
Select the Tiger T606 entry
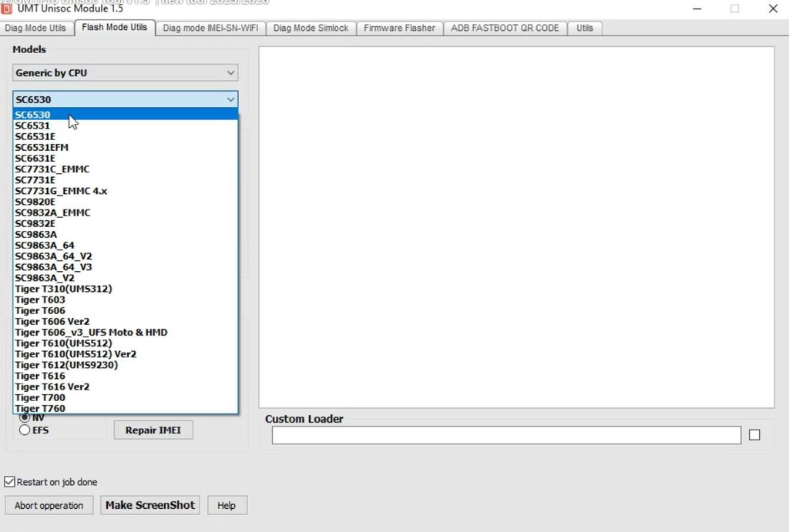pos(126,311)
